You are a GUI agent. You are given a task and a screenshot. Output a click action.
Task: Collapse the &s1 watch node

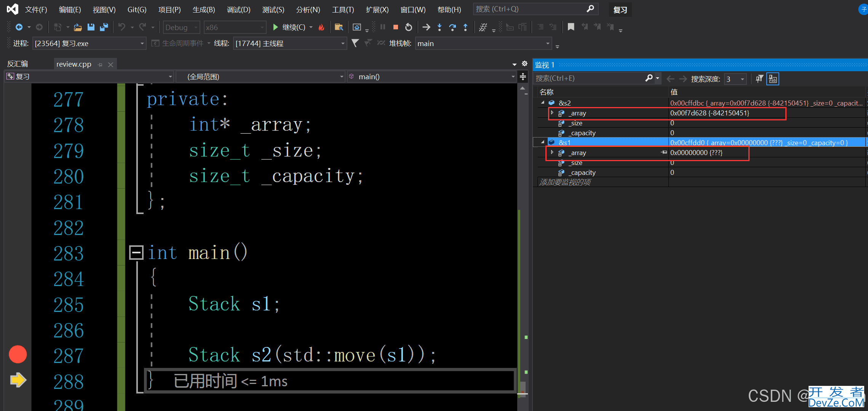click(543, 142)
